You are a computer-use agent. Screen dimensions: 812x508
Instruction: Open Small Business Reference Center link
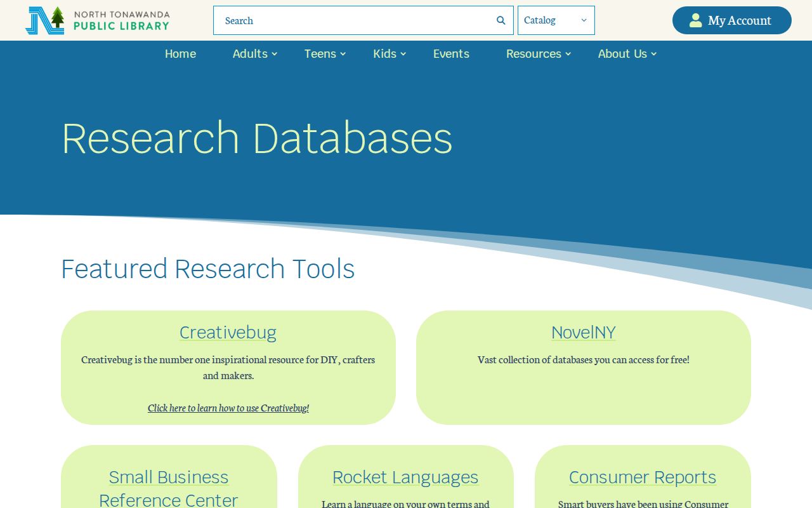tap(169, 488)
